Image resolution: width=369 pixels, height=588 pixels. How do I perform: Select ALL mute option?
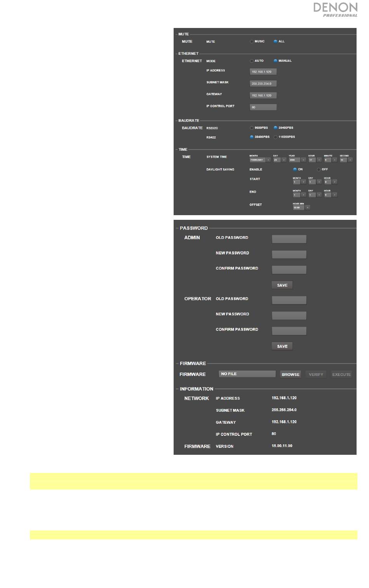275,42
